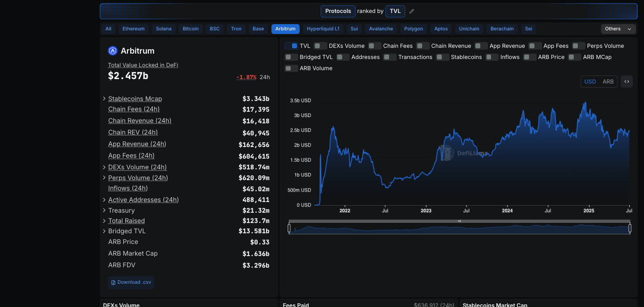
Task: Switch to the Berachain chain tab
Action: [502, 29]
